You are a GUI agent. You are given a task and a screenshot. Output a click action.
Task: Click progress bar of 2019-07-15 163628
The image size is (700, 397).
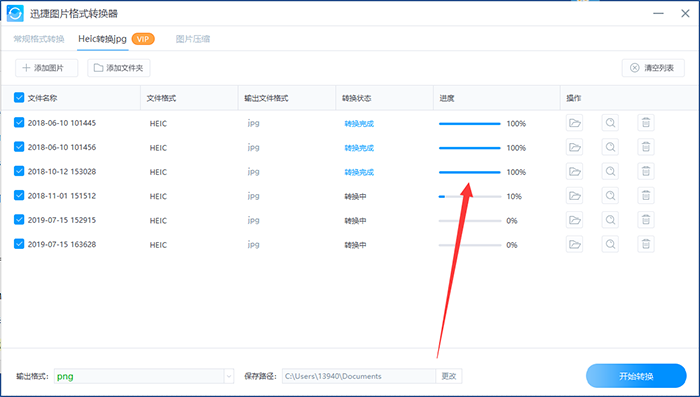470,245
